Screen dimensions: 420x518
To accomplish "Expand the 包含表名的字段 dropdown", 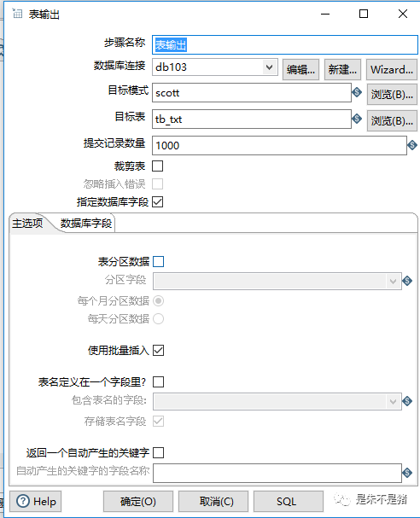I will point(277,401).
